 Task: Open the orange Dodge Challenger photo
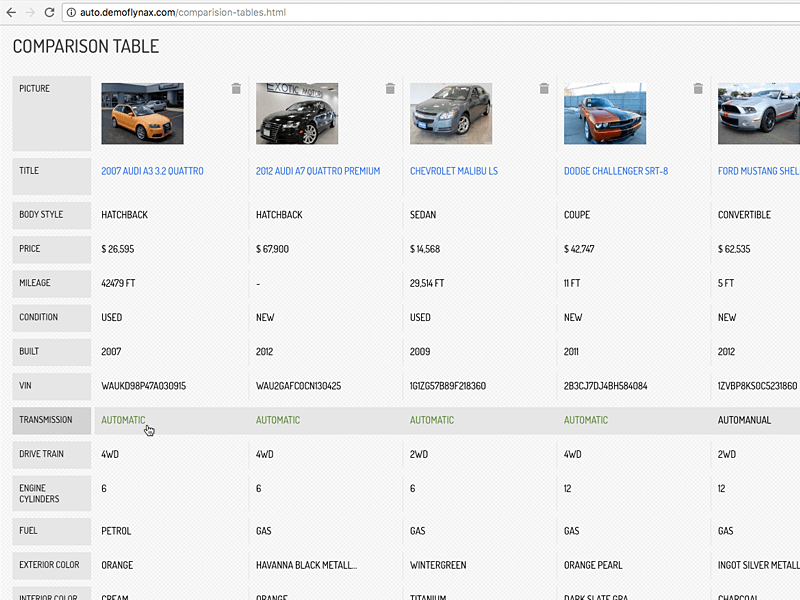(605, 114)
